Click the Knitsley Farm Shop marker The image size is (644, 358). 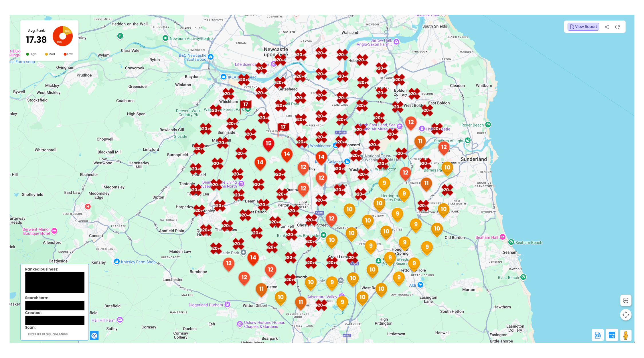tap(116, 261)
